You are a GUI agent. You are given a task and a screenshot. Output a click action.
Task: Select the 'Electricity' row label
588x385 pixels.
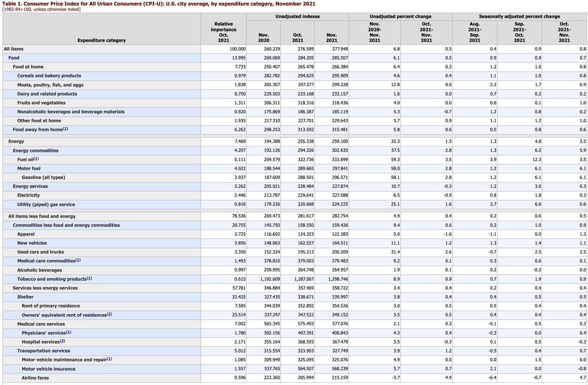28,195
